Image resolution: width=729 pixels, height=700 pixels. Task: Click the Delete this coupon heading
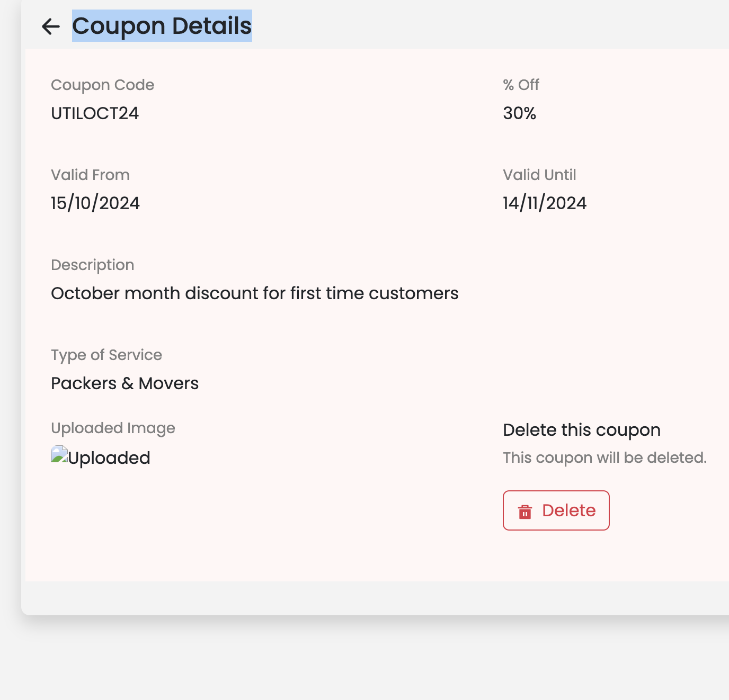pos(581,430)
